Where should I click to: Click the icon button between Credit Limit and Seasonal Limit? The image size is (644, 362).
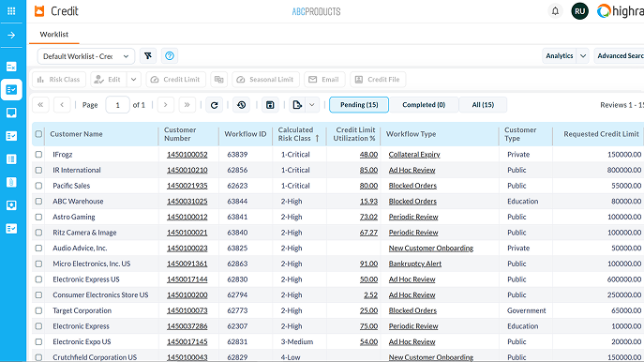click(219, 80)
